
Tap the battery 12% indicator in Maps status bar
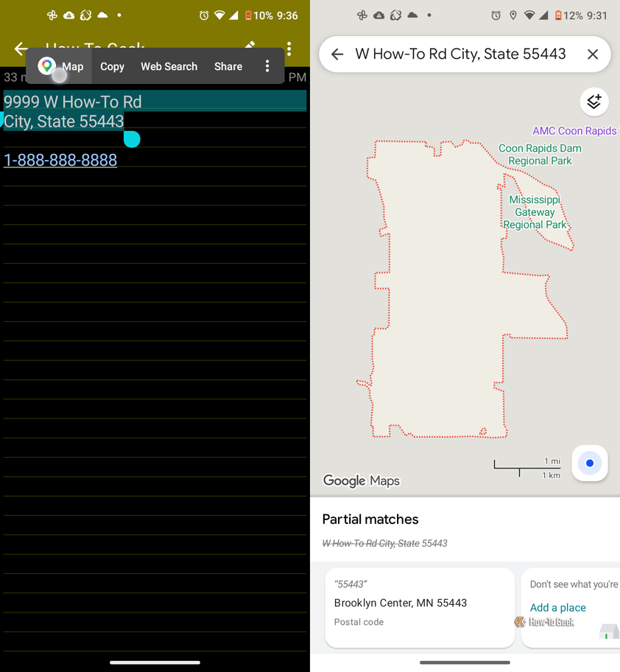click(x=568, y=16)
